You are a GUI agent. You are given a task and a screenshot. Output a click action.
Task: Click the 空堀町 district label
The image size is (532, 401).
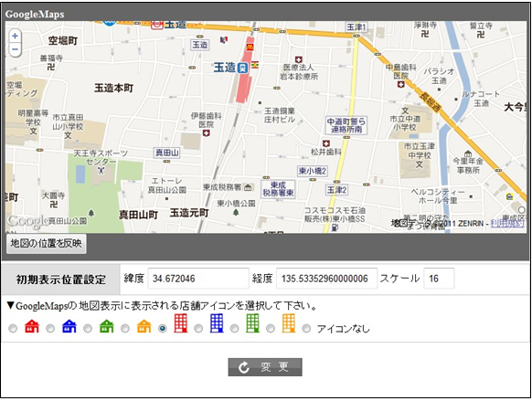[x=63, y=41]
